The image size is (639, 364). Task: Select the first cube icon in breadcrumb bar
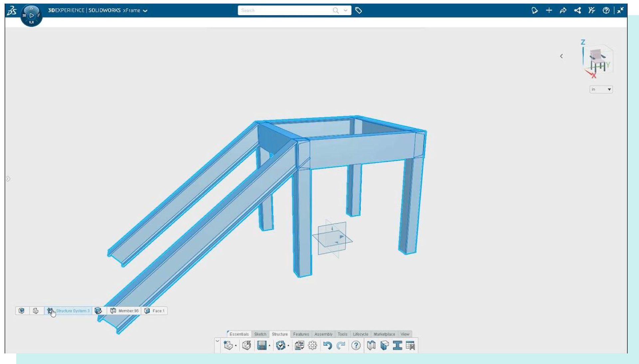(22, 311)
